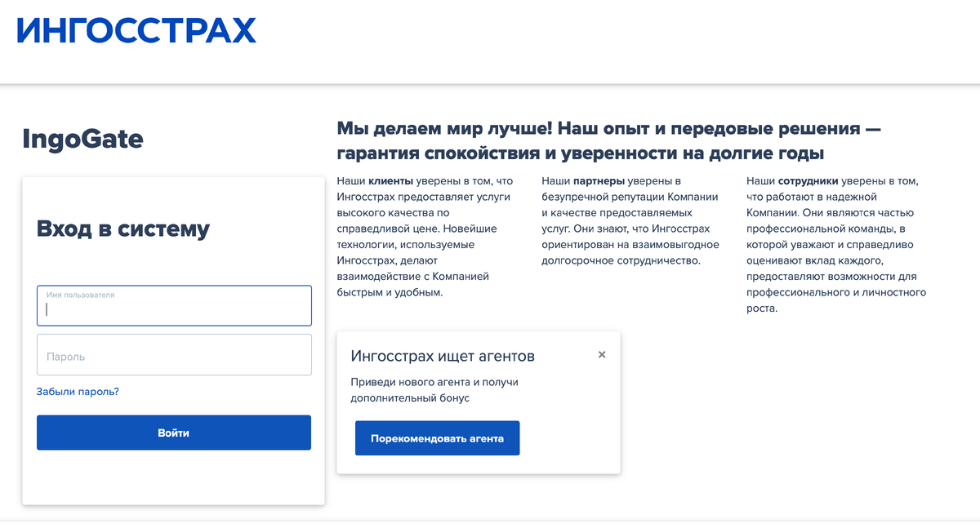Focus the Имя пользователя input field

coord(174,305)
